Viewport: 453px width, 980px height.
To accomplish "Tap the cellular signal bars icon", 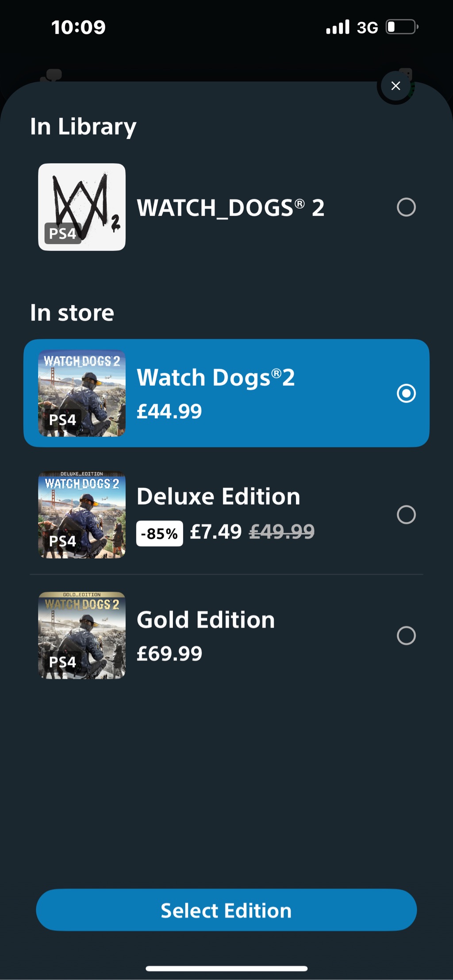I will [338, 27].
